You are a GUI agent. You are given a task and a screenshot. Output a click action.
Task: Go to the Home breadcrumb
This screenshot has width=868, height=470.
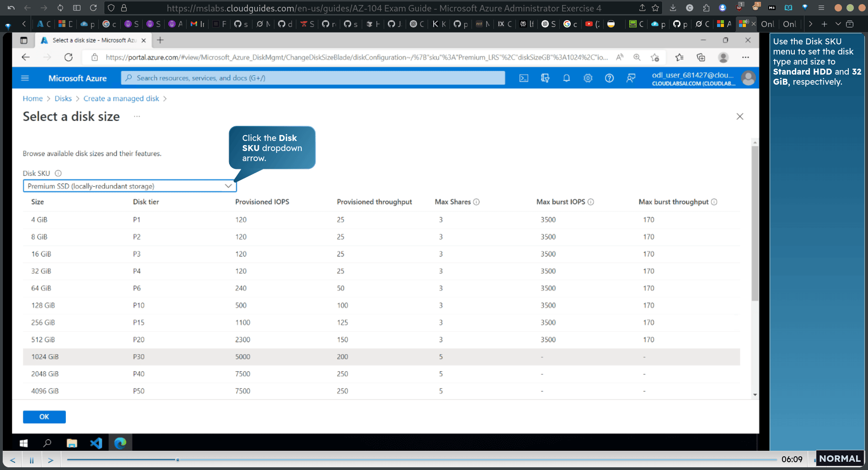tap(32, 98)
